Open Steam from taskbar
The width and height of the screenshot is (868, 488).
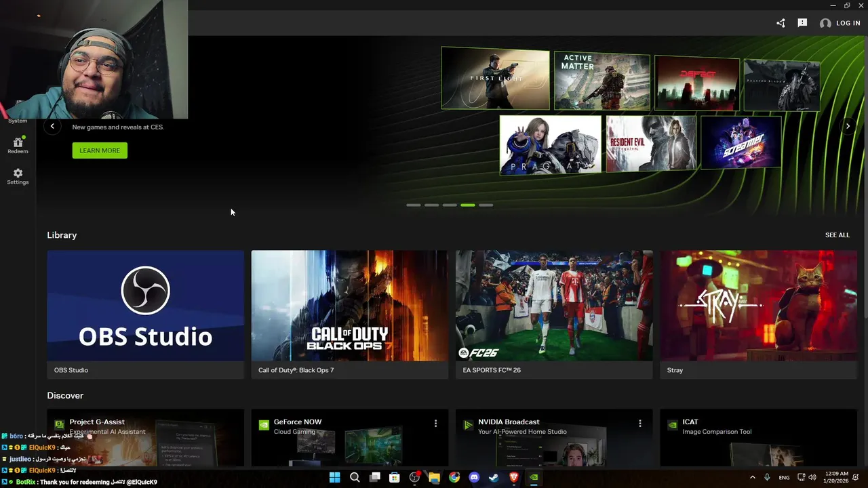pyautogui.click(x=494, y=477)
